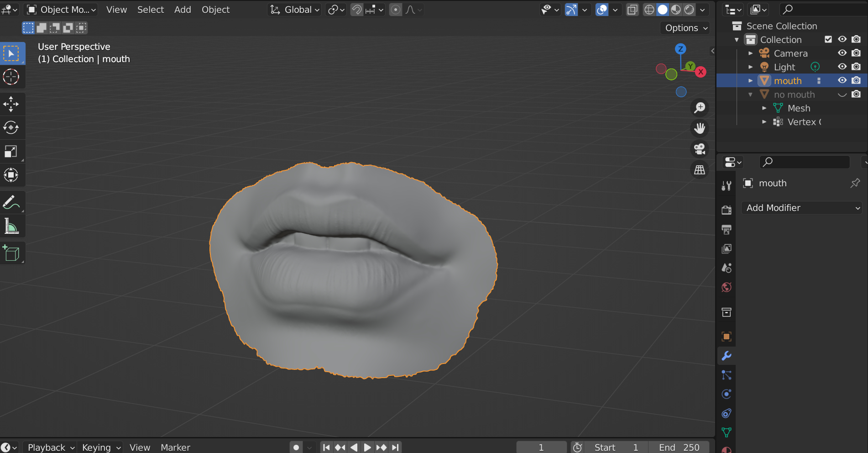Select the Rotate tool
Viewport: 868px width, 453px height.
11,128
